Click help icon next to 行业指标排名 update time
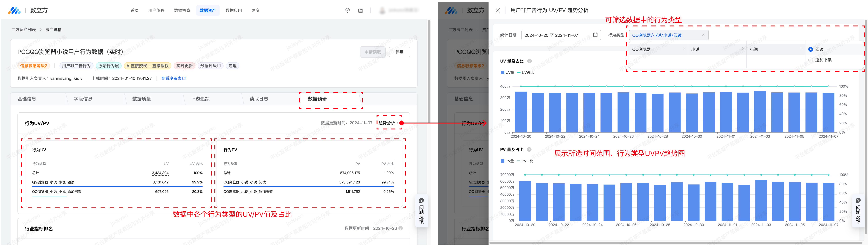This screenshot has height=246, width=868. (x=401, y=229)
